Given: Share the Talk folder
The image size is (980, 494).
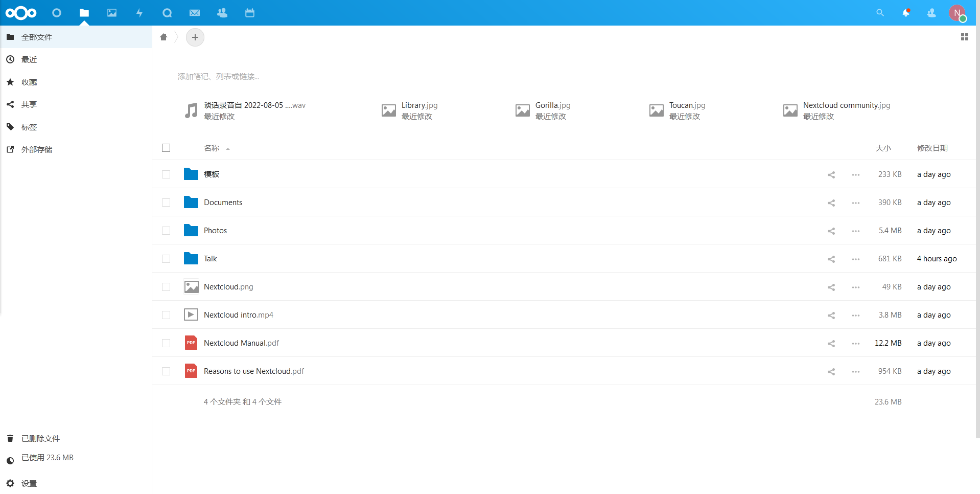Looking at the screenshot, I should (x=831, y=259).
